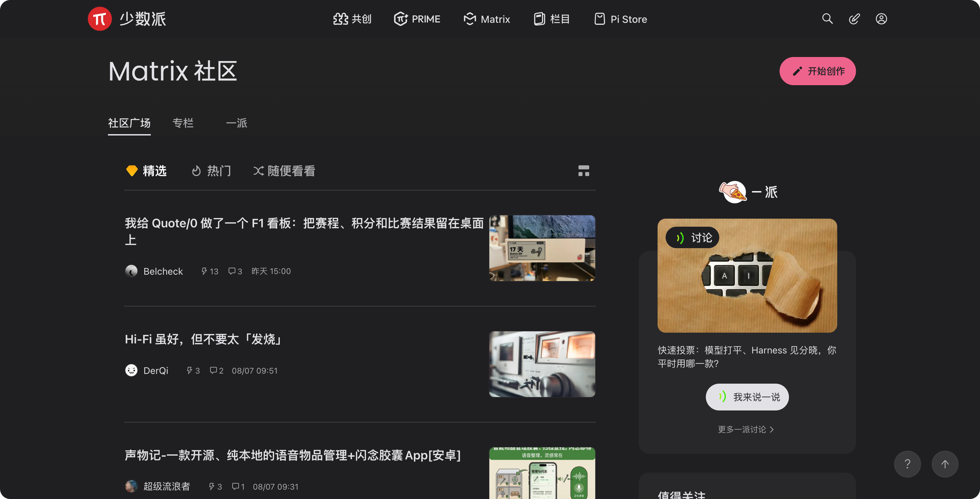This screenshot has width=980, height=499.
Task: Open the 声物记 app article thumbnail
Action: pos(542,473)
